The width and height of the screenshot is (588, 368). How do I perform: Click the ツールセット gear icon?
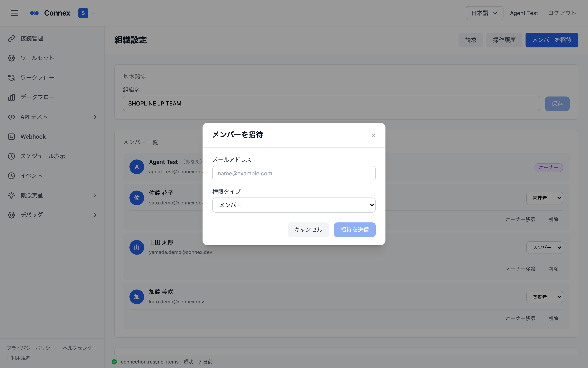coord(11,58)
